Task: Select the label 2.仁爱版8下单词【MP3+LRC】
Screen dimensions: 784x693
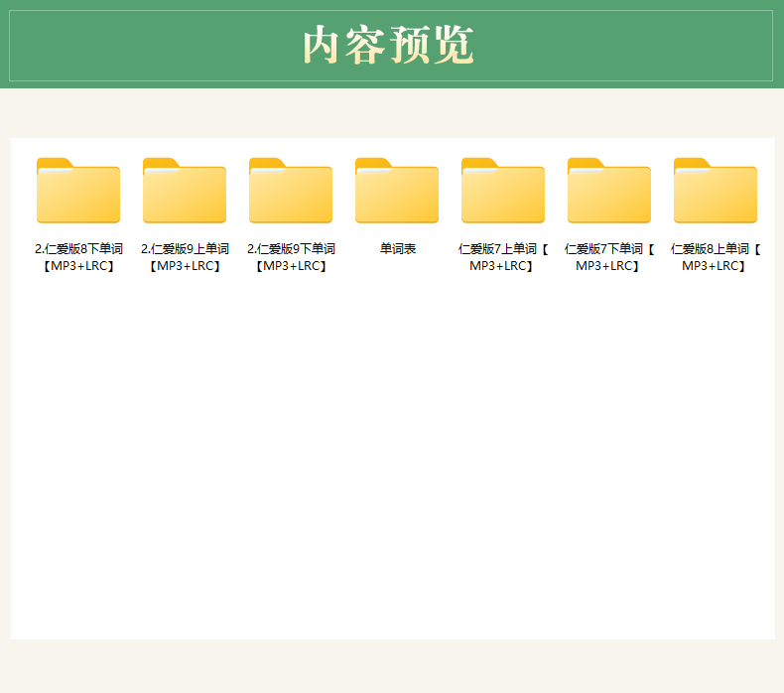Action: coord(78,257)
